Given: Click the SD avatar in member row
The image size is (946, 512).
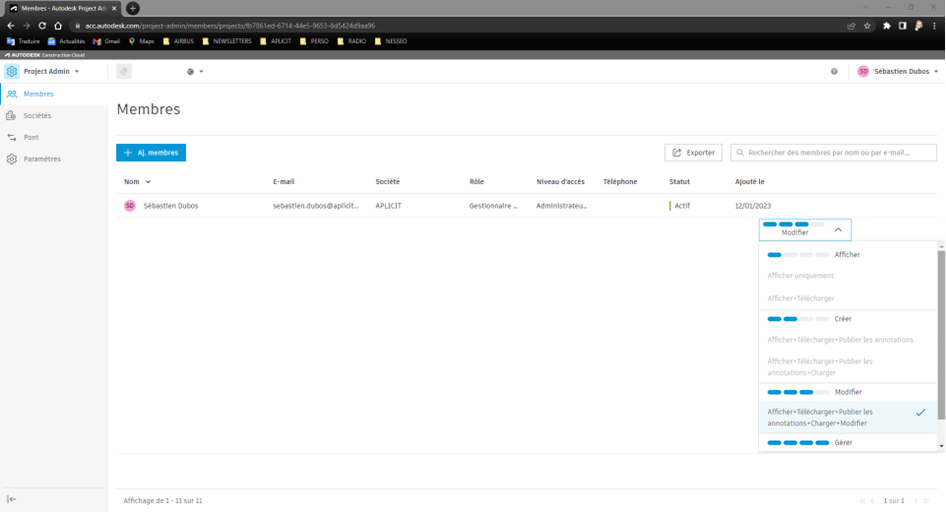Looking at the screenshot, I should [x=130, y=206].
